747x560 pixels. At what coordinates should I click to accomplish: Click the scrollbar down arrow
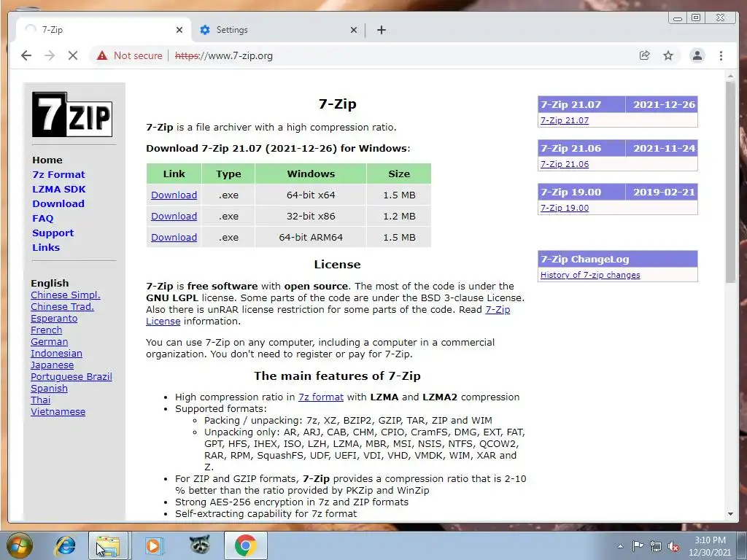click(730, 514)
